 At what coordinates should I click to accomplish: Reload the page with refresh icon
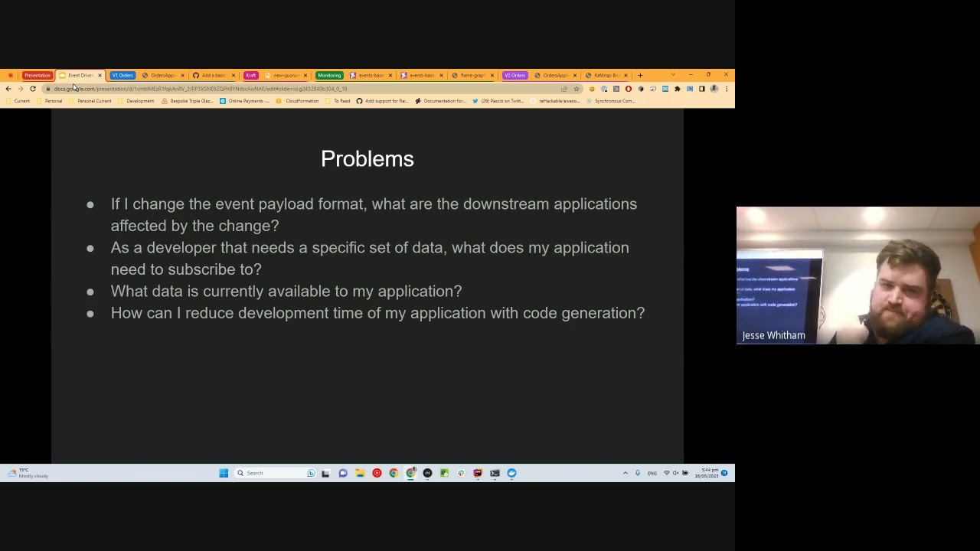coord(32,89)
